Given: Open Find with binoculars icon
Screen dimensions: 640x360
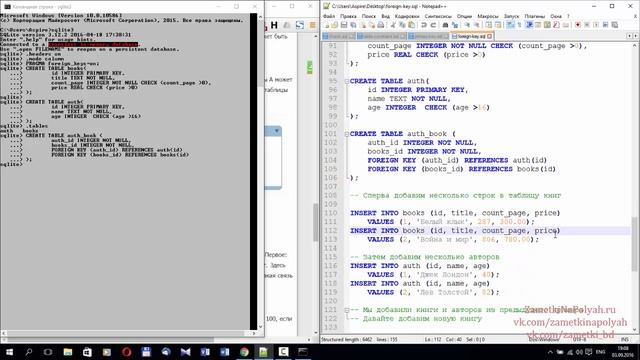Looking at the screenshot, I should coord(445,25).
